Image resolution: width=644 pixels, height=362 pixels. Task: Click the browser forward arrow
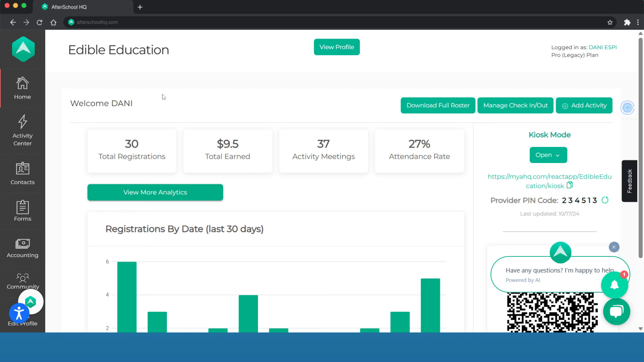tap(26, 22)
